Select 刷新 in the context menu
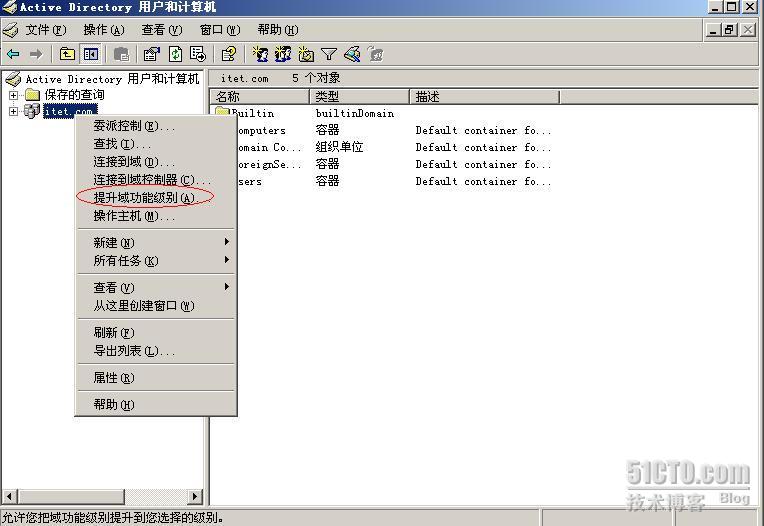 pyautogui.click(x=156, y=333)
